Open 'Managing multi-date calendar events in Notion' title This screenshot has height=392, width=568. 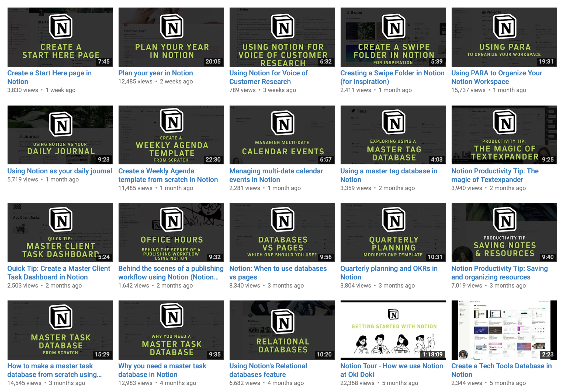(276, 175)
